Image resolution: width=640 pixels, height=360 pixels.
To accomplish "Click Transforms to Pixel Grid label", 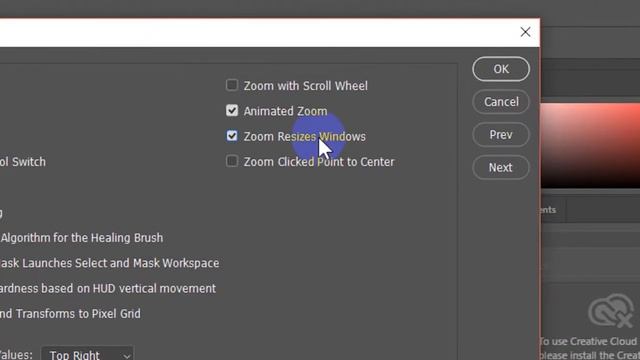I will tap(78, 314).
